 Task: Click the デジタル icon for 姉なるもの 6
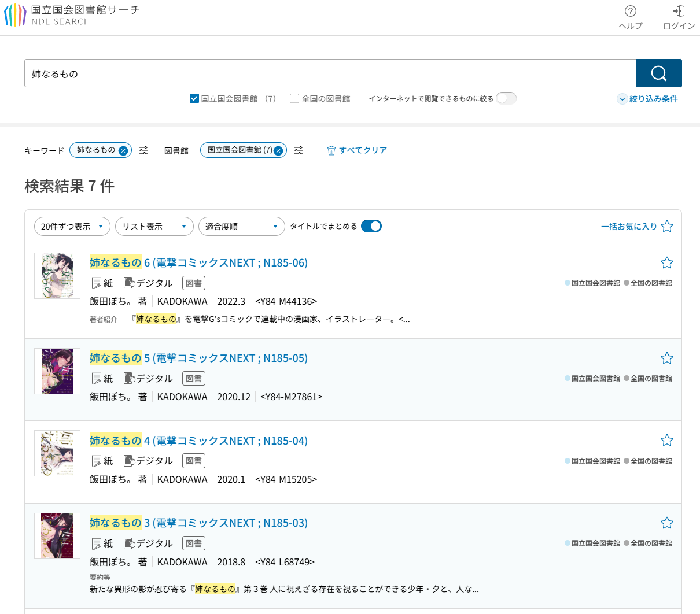[130, 283]
